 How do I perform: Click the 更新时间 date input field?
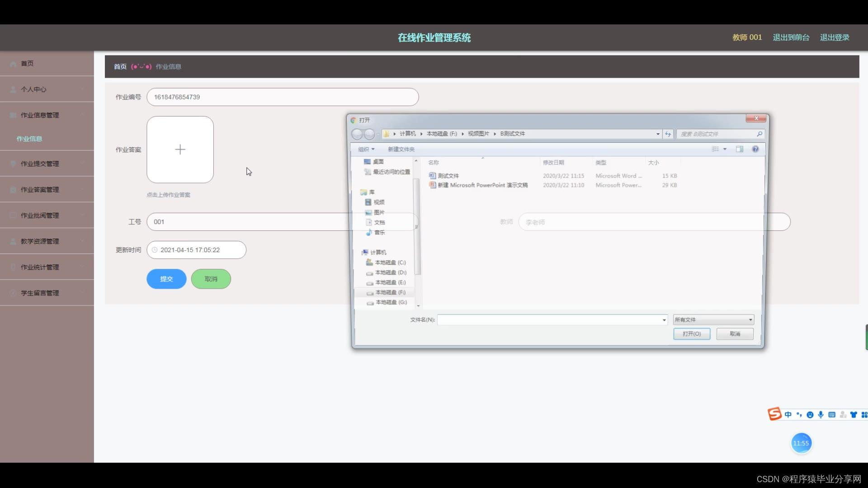(196, 250)
